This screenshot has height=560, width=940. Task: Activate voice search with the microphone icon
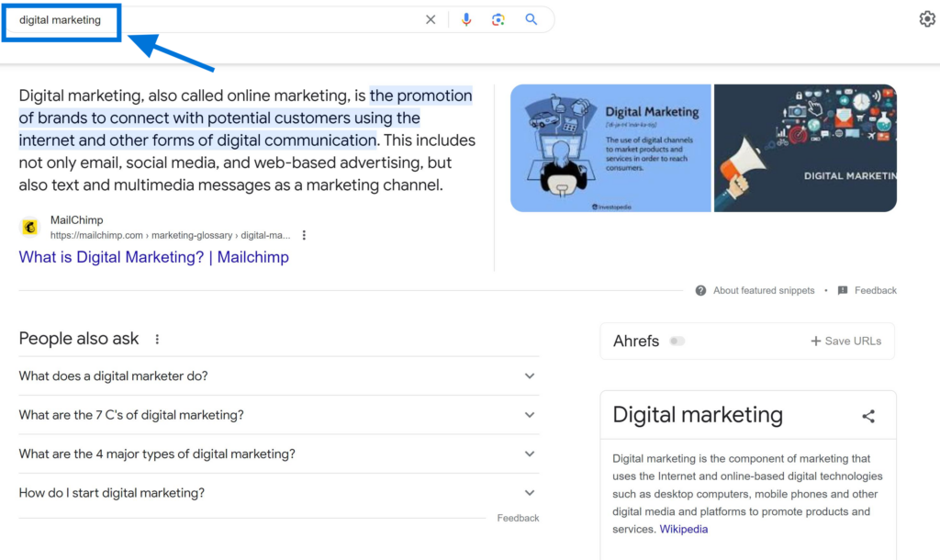coord(466,18)
